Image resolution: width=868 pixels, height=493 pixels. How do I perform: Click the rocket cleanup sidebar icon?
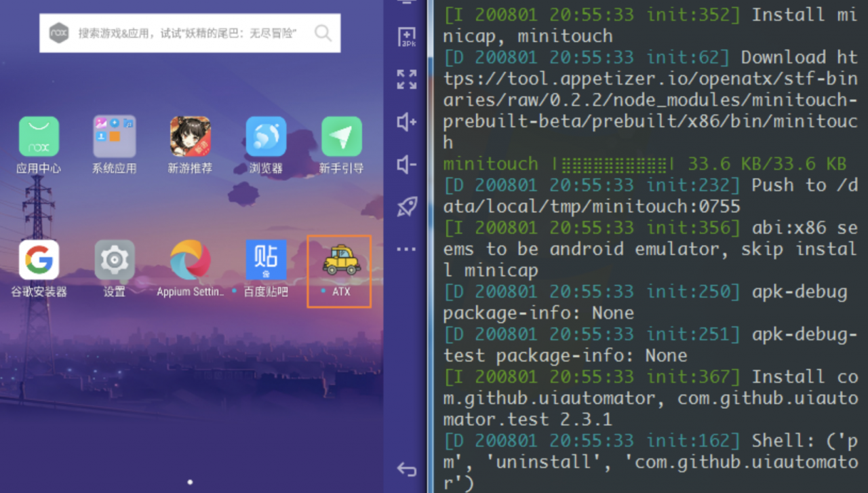pos(407,207)
